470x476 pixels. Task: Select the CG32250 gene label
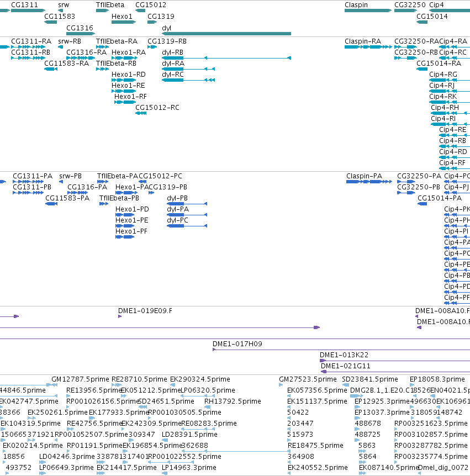tap(410, 5)
